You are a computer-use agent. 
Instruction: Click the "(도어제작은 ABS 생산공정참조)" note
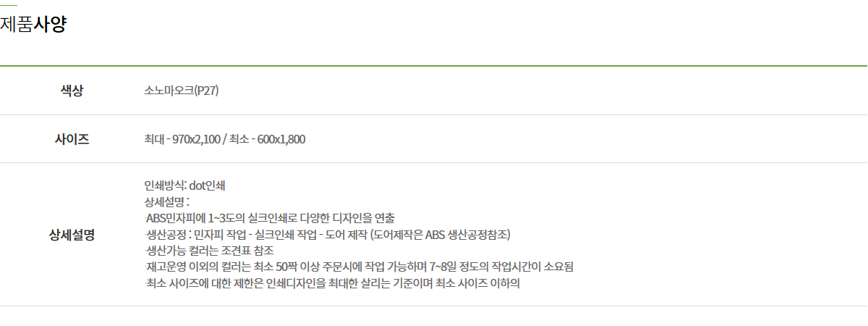pos(441,235)
